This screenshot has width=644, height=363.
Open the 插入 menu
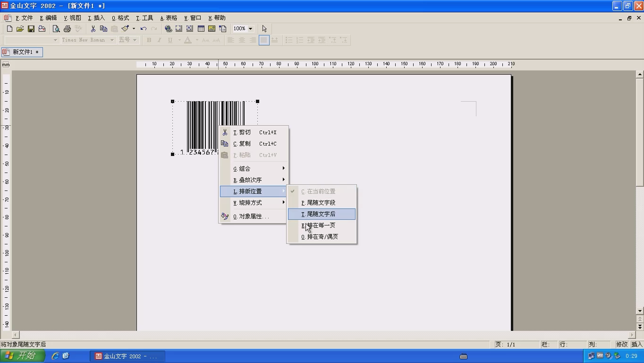[96, 18]
